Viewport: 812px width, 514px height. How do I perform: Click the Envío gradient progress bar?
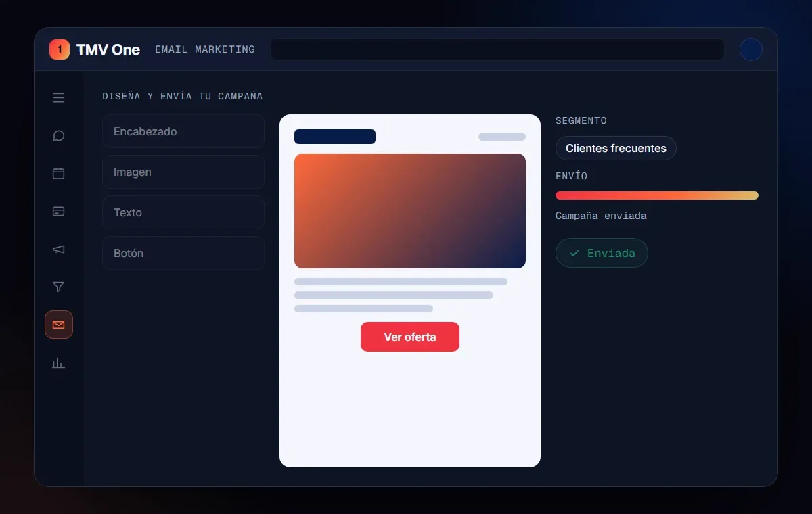point(657,195)
